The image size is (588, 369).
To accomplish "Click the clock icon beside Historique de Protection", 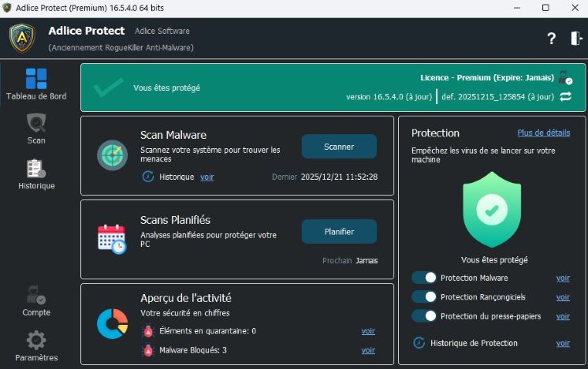I will [x=419, y=343].
